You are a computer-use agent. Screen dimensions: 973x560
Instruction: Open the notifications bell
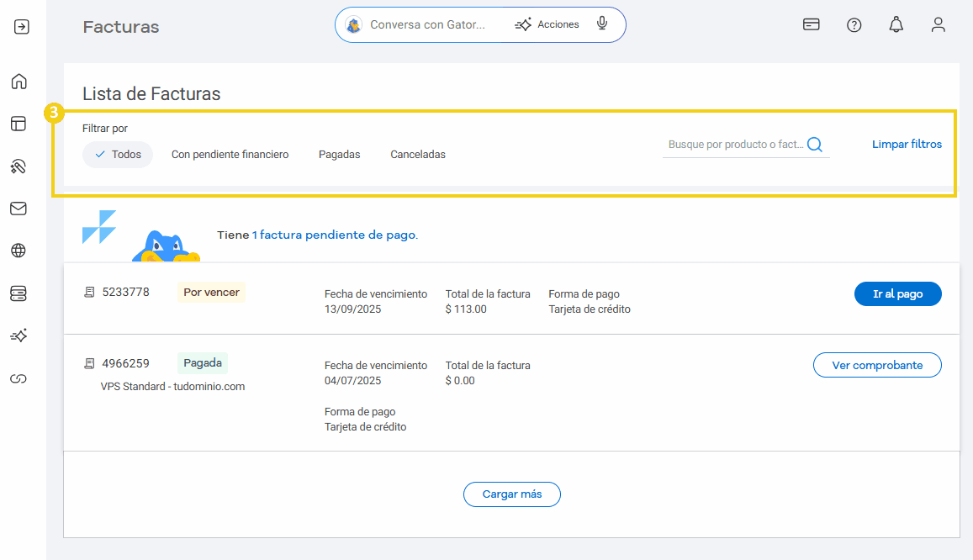coord(896,25)
